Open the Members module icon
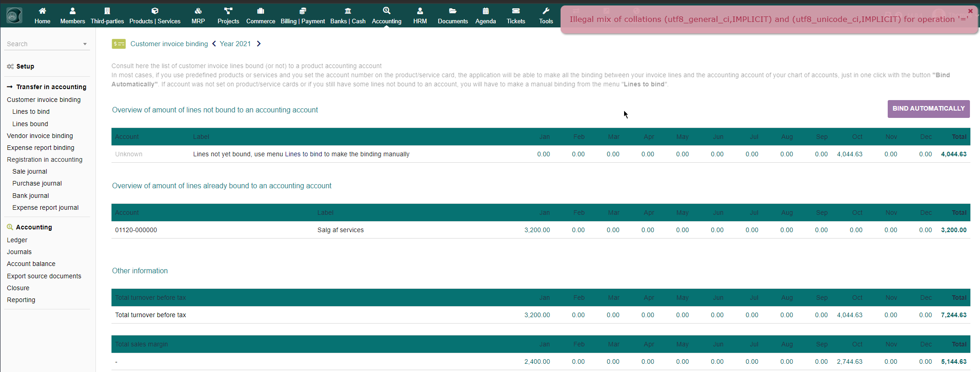980x372 pixels. pyautogui.click(x=72, y=11)
